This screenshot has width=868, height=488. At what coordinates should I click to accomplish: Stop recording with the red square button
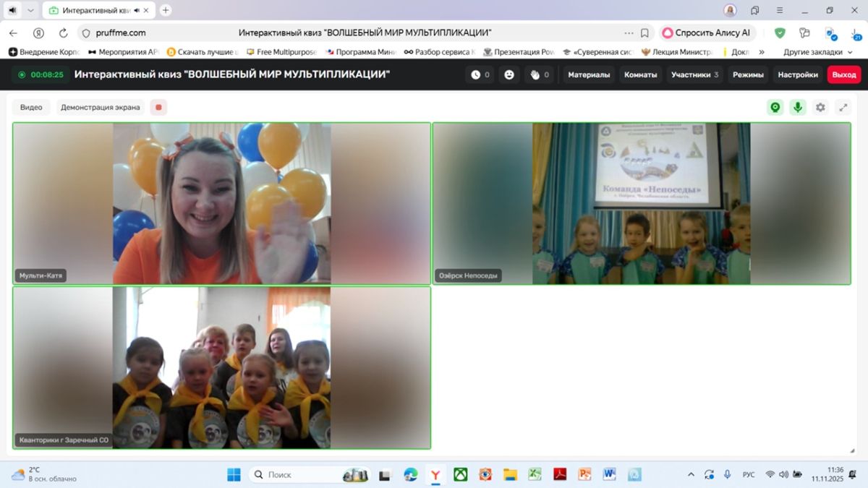coord(158,107)
